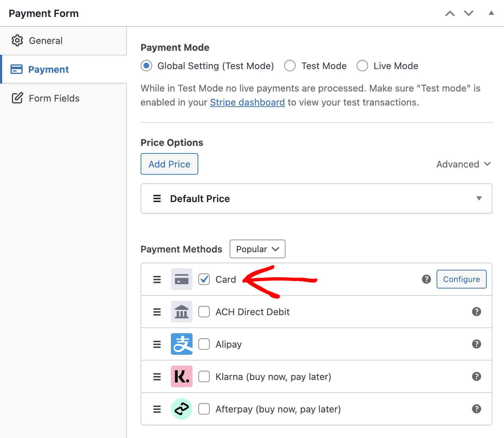Open help tooltip for ACH Direct Debit

[x=477, y=312]
